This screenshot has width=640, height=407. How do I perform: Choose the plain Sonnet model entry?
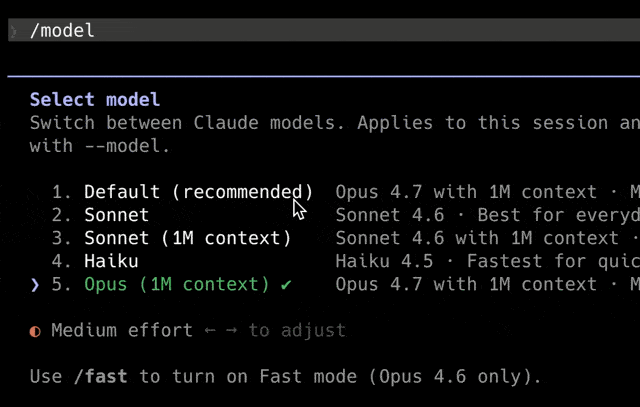116,215
